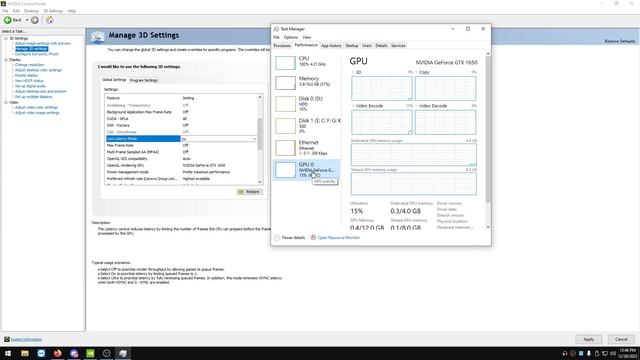Click Fewer details in Task Manager
This screenshot has height=360, width=640.
click(x=289, y=238)
